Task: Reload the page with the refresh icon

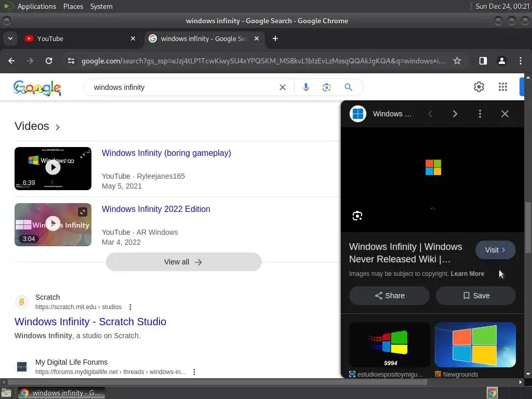Action: click(49, 61)
